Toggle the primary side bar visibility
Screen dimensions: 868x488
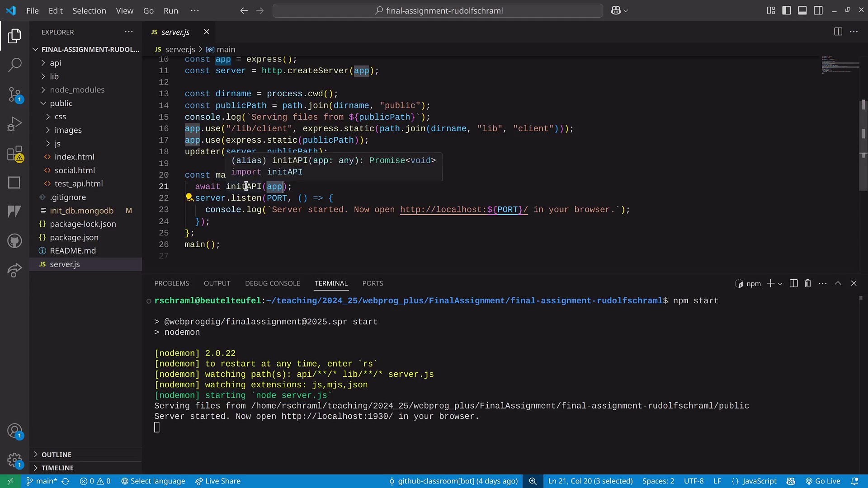pyautogui.click(x=787, y=10)
